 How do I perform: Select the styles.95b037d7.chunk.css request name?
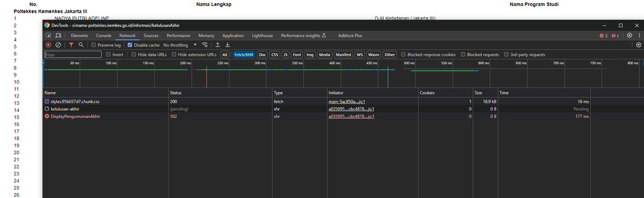pyautogui.click(x=76, y=101)
